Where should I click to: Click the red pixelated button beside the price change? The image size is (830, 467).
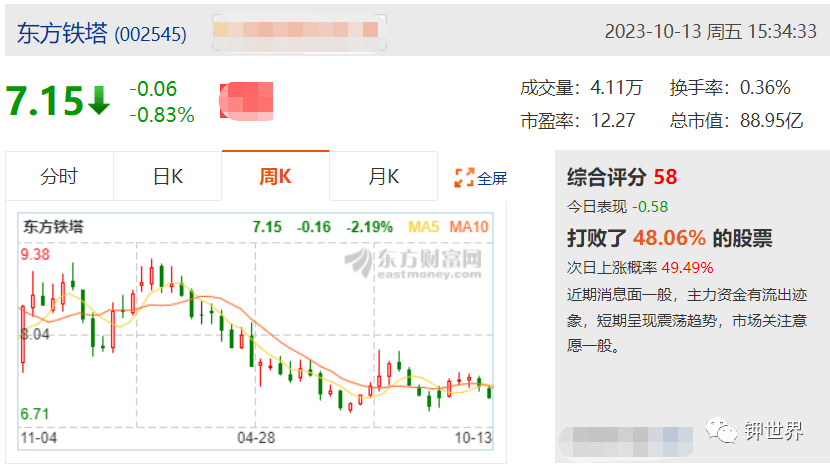246,101
